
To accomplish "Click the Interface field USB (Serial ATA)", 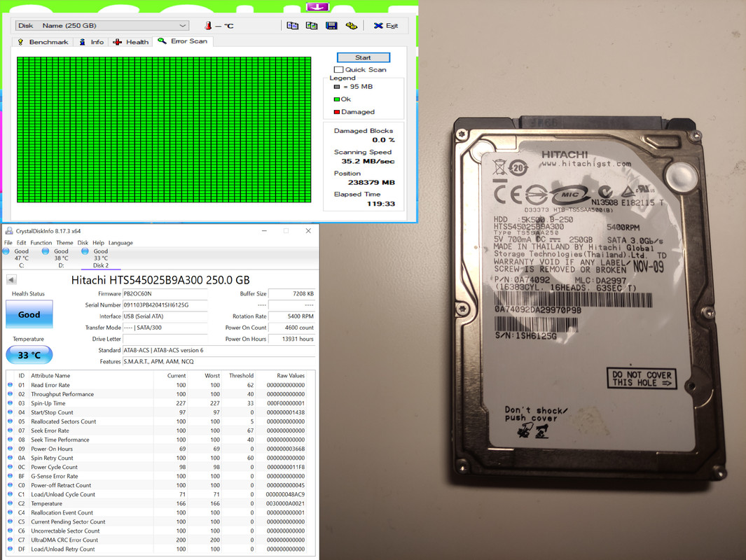I will coord(165,316).
